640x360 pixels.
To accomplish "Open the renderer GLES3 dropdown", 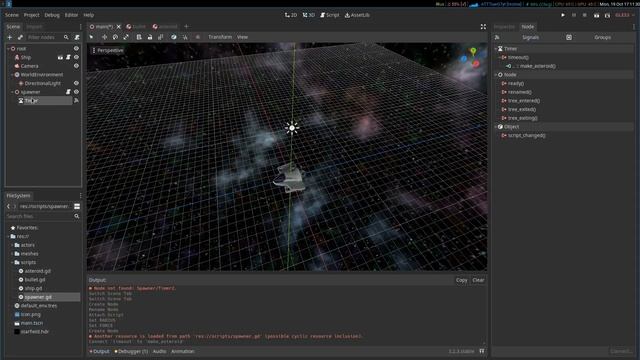I will tap(625, 15).
